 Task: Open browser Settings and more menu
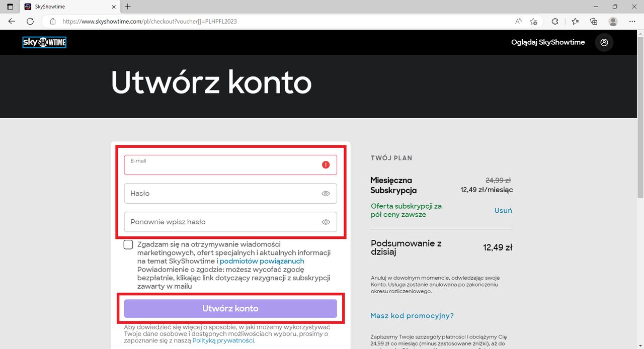tap(632, 22)
